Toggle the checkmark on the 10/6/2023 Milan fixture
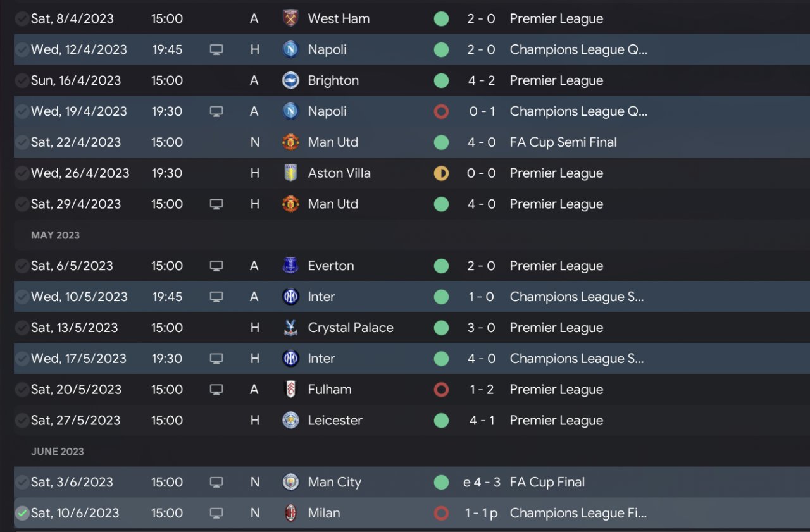 (22, 513)
